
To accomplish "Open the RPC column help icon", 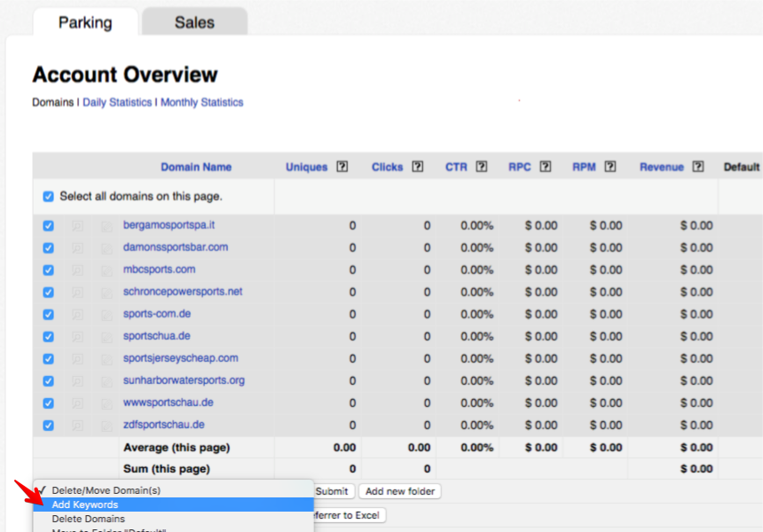I will pyautogui.click(x=546, y=167).
